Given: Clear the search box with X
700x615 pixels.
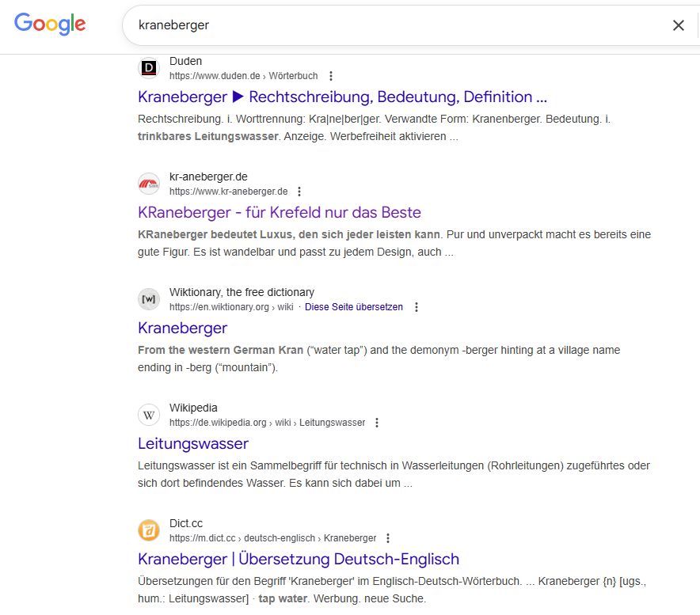Looking at the screenshot, I should coord(678,25).
